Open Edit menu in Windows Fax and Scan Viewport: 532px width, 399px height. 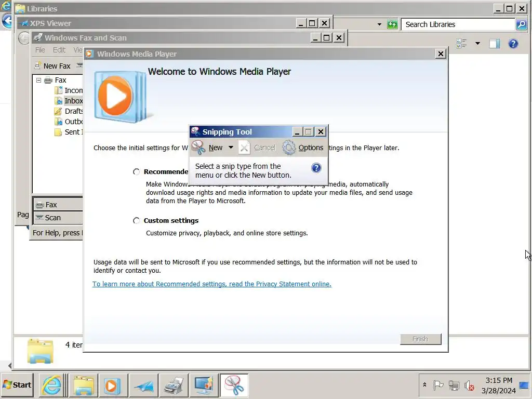coord(59,50)
